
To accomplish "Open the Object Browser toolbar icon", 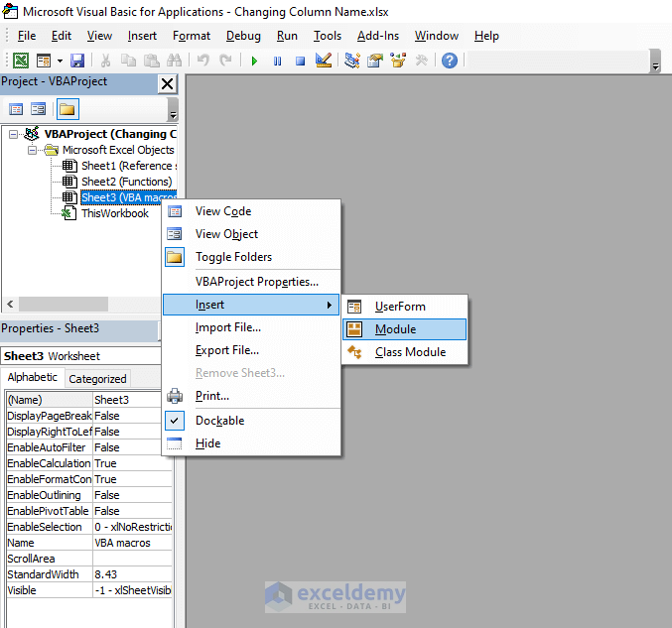I will (x=398, y=61).
